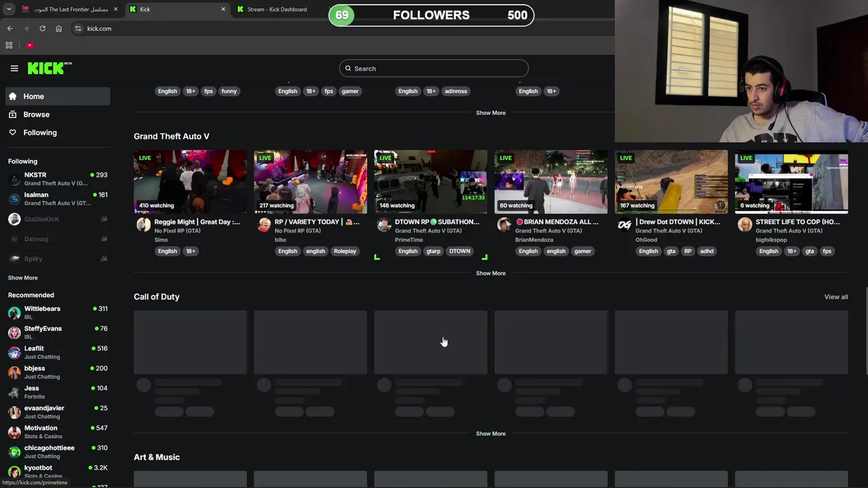Image resolution: width=868 pixels, height=488 pixels.
Task: Click the Search field
Action: click(x=434, y=68)
